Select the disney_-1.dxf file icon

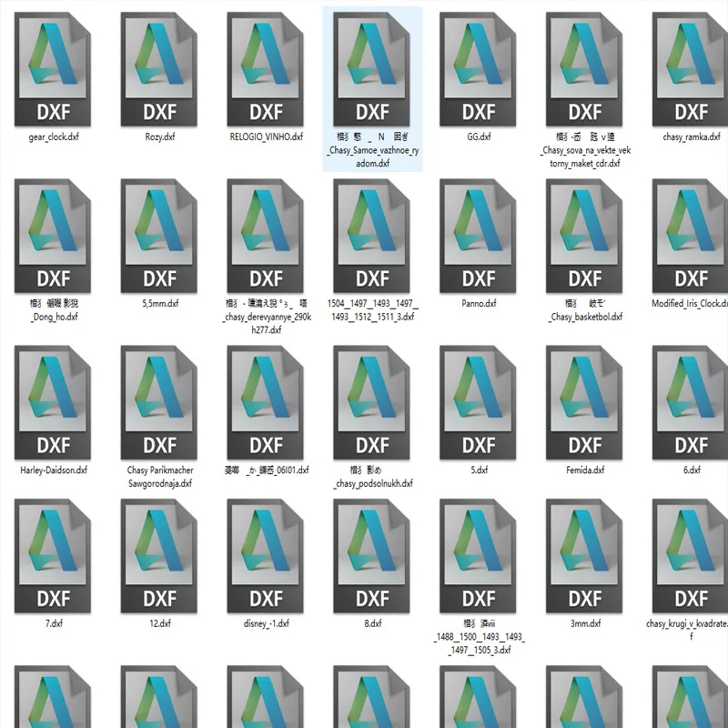[265, 556]
